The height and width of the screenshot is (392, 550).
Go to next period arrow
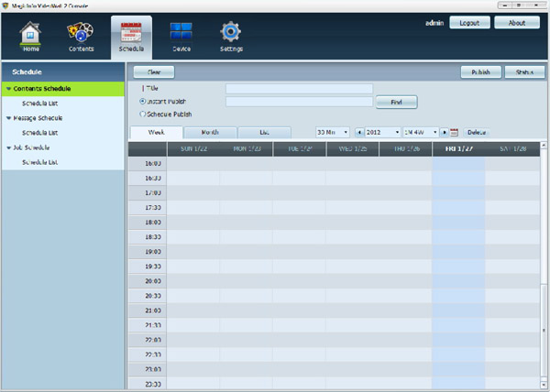point(444,133)
